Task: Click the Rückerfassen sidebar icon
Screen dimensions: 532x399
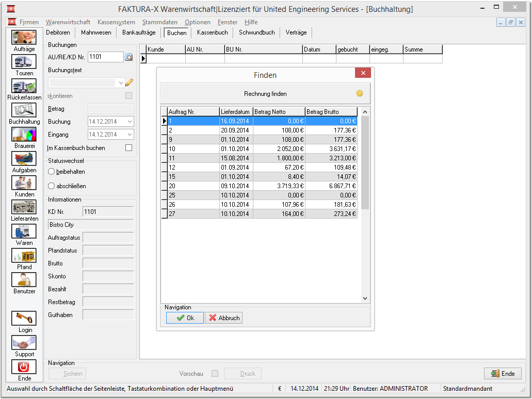Action: [x=24, y=86]
